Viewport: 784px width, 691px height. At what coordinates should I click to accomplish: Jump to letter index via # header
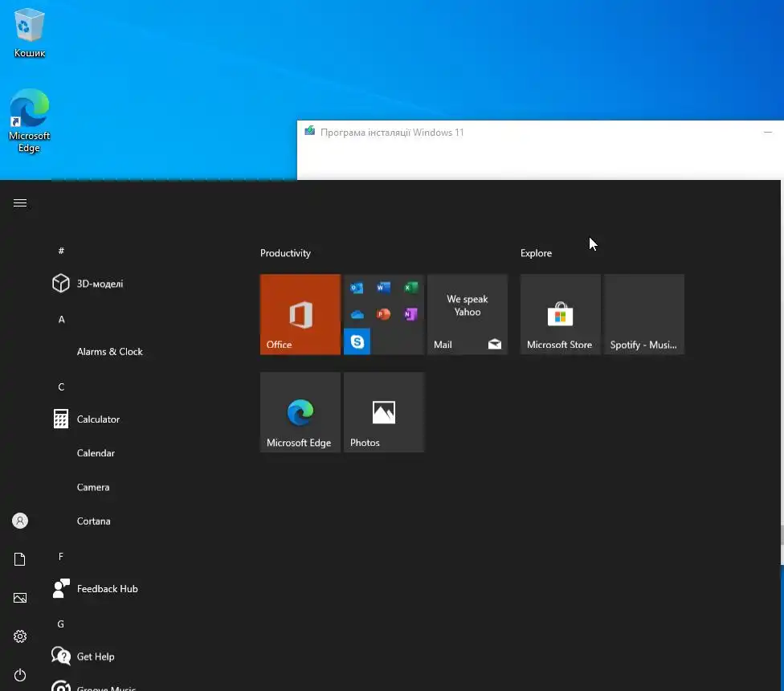[61, 251]
